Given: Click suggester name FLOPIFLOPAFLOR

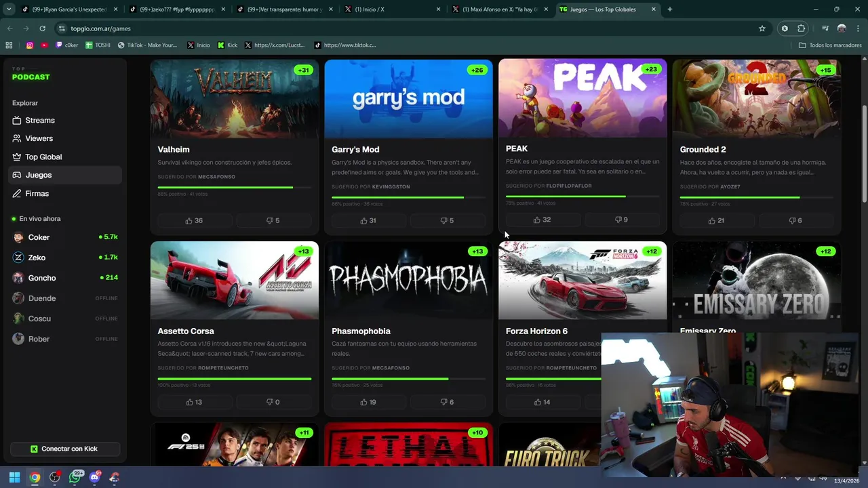Looking at the screenshot, I should 569,186.
